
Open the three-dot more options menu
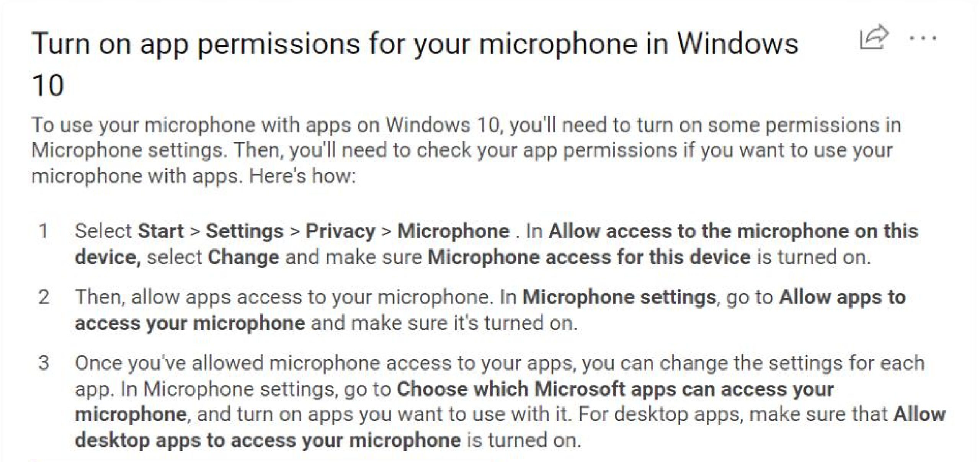coord(923,38)
